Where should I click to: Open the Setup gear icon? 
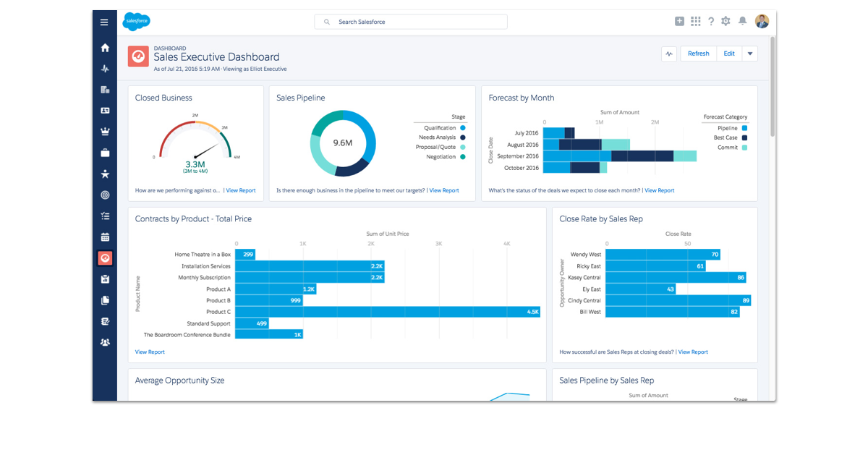(726, 22)
